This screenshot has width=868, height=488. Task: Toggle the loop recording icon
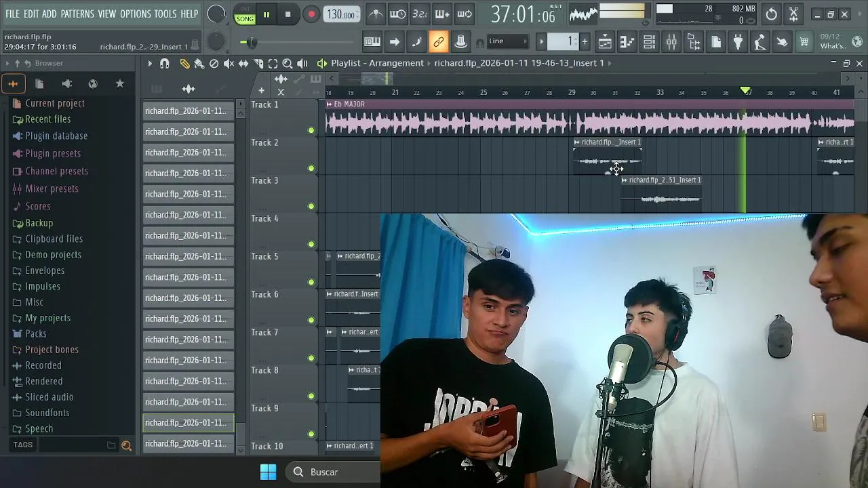point(465,14)
